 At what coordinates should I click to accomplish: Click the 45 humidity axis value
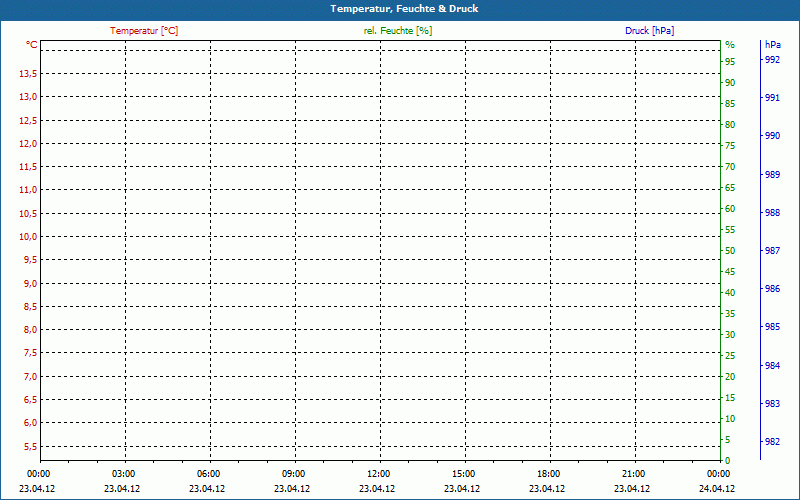pyautogui.click(x=730, y=272)
